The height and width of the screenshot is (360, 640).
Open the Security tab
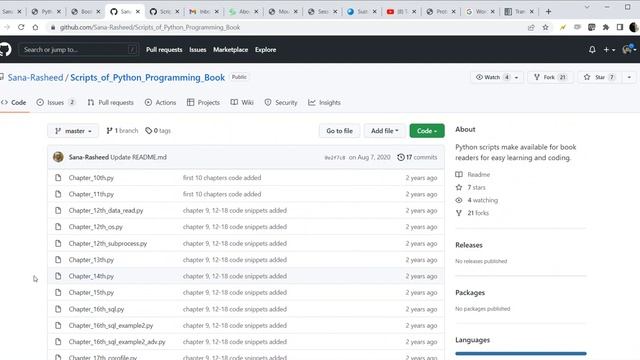point(281,102)
